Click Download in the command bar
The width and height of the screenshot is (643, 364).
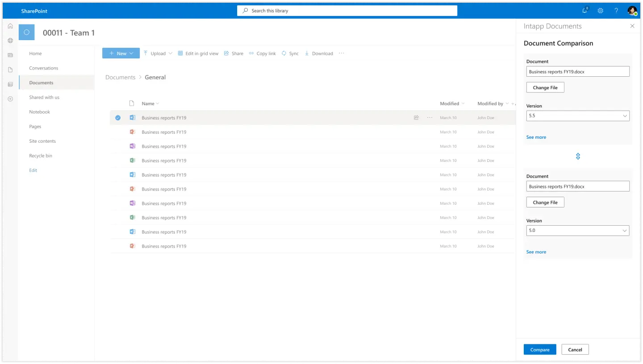pos(318,54)
